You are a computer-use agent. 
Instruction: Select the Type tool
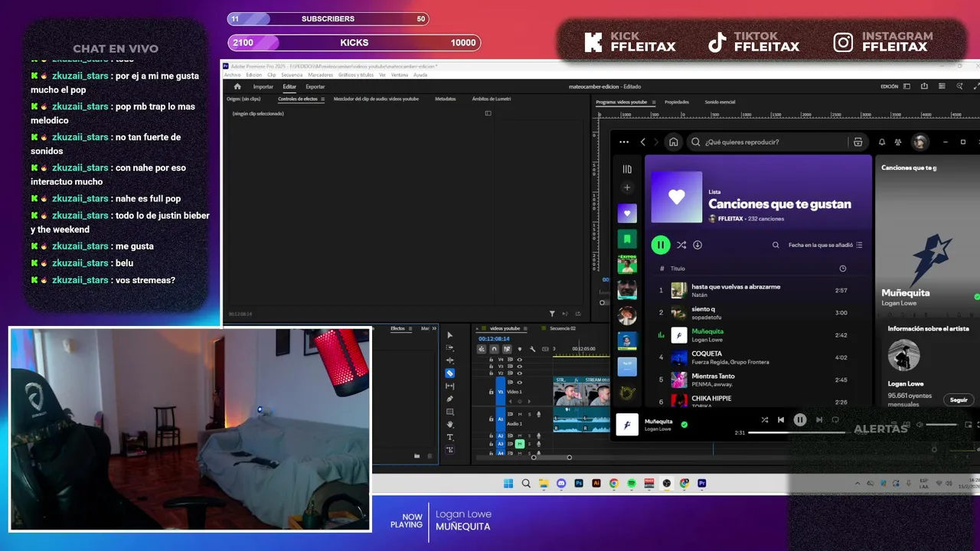(x=450, y=437)
